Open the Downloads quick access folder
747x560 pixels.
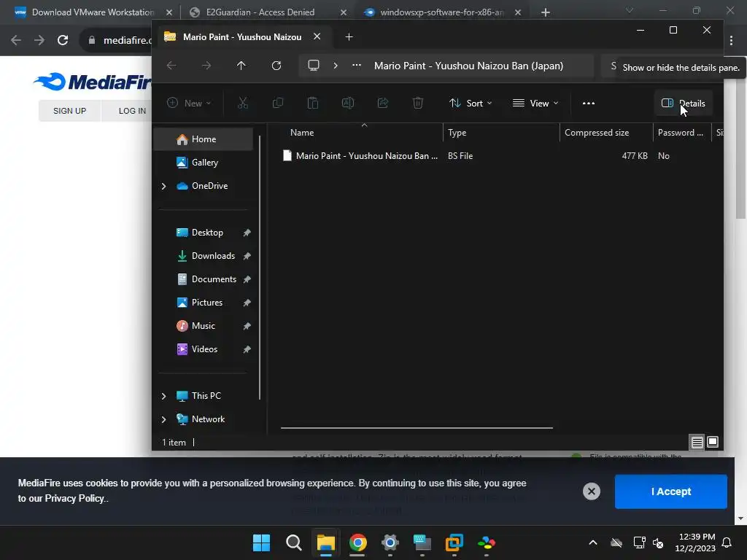[204, 256]
